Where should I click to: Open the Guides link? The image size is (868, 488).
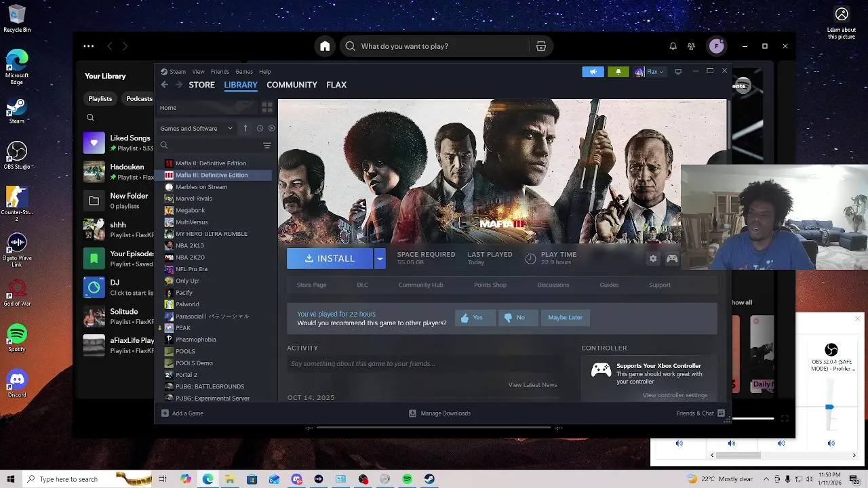click(609, 285)
